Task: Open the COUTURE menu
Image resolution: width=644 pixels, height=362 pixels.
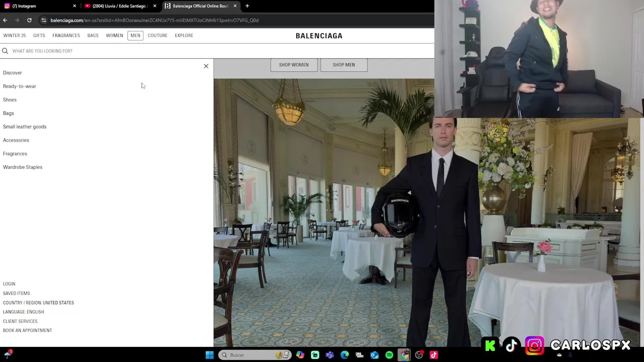Action: point(157,36)
